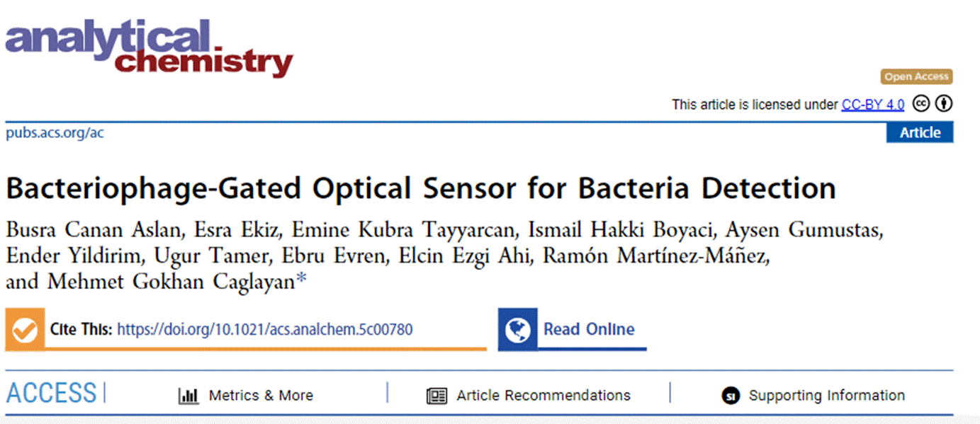Open the Supporting Information tab

pyautogui.click(x=826, y=396)
